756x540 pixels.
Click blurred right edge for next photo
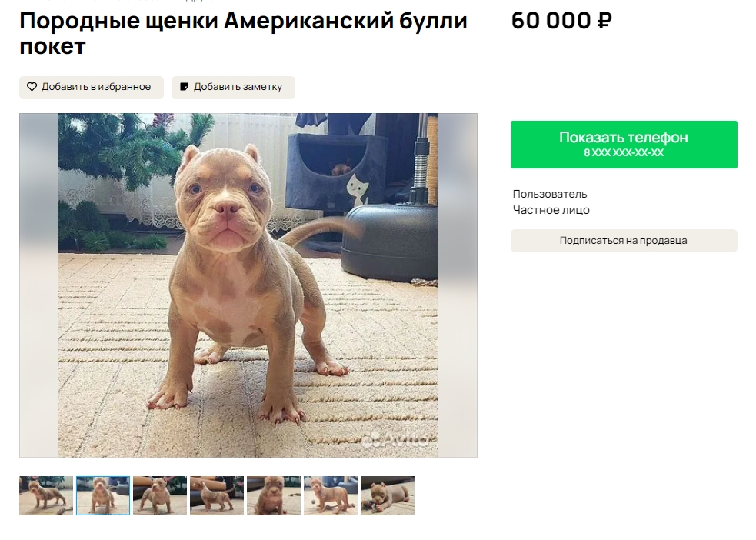(x=458, y=285)
